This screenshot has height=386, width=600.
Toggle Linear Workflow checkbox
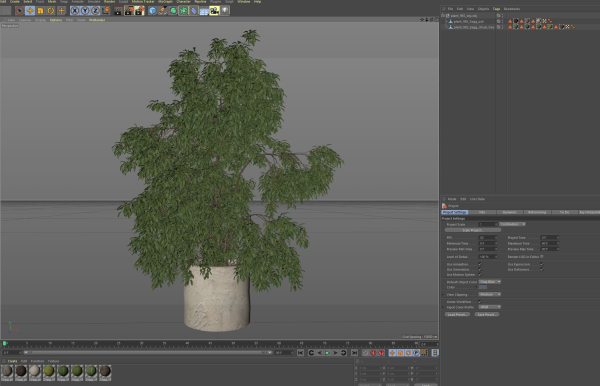480,302
